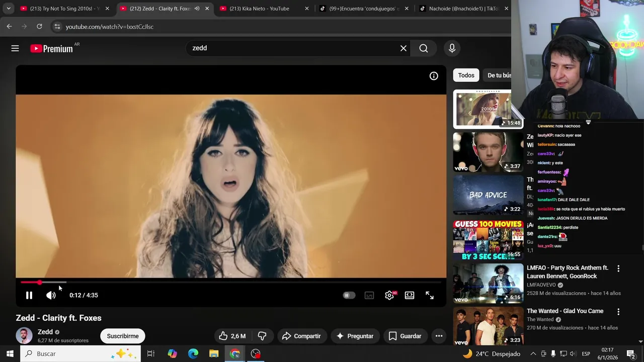
Task: Go to YouTube Premium home logo
Action: (52, 48)
